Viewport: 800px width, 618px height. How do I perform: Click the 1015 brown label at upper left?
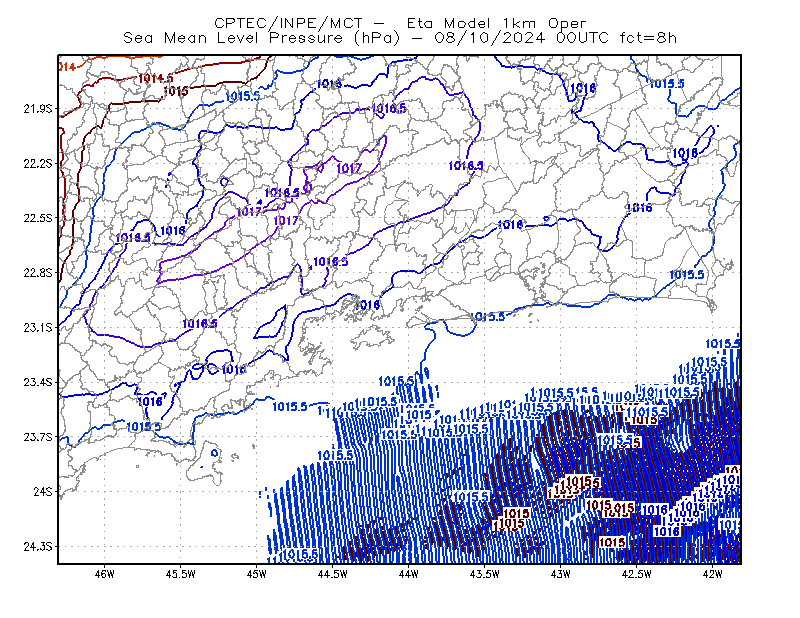tap(176, 92)
